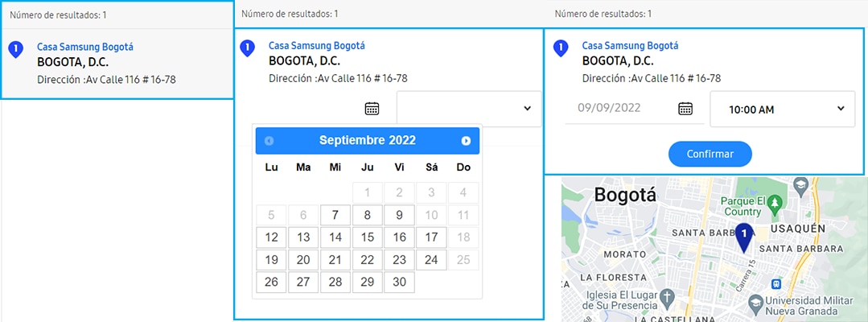Select day 8 in the calendar
The image size is (868, 322).
tap(367, 215)
